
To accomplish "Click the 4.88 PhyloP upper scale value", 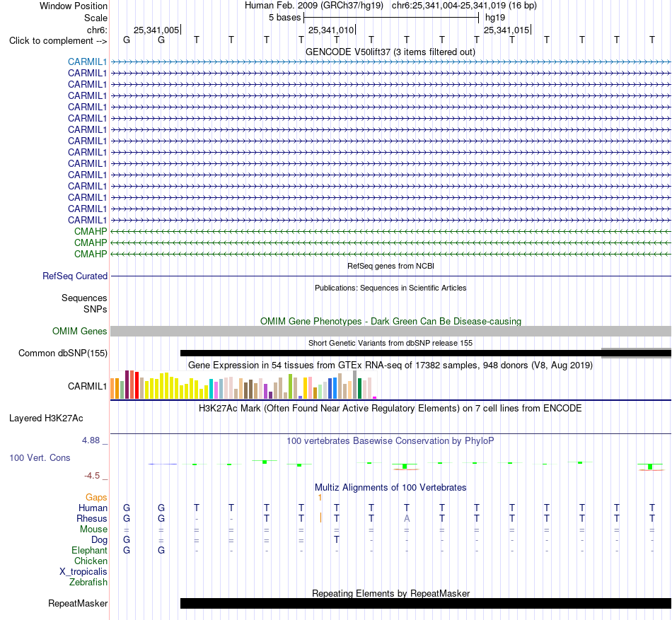I will click(91, 440).
